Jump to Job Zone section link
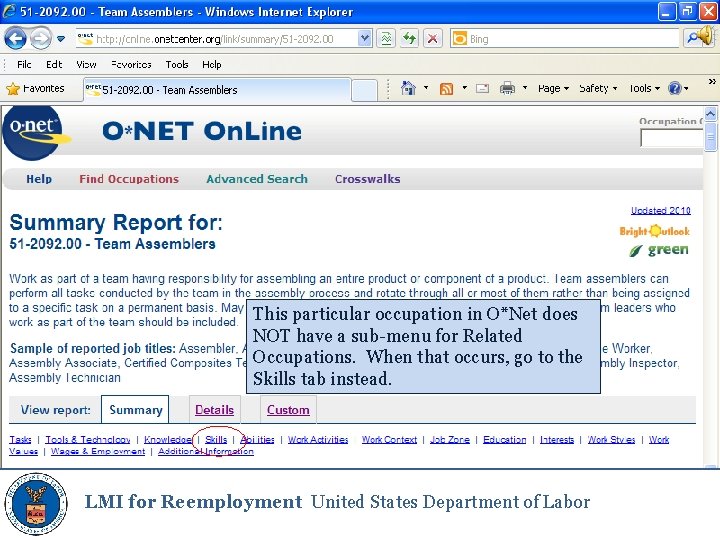This screenshot has width=720, height=540. click(x=450, y=439)
